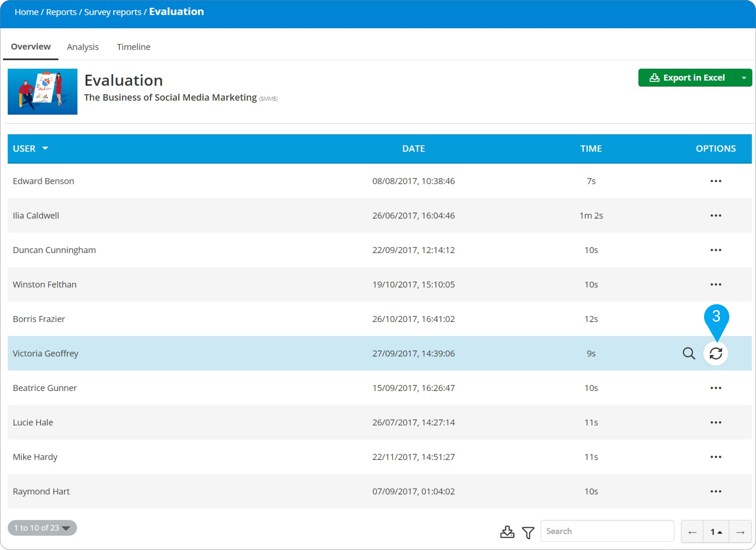Viewport: 756px width, 550px height.
Task: Click date 08/08/2017, 10:38:46
Action: (x=413, y=181)
